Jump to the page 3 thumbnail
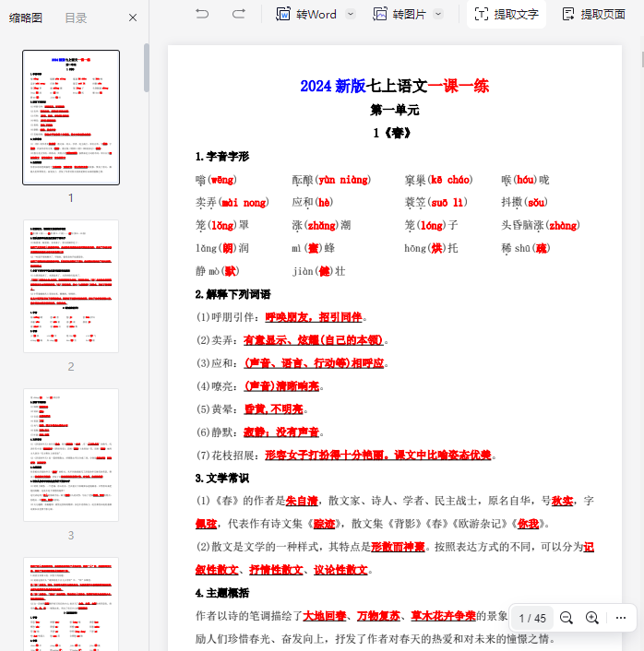Viewport: 644px width, 651px height. coord(71,456)
